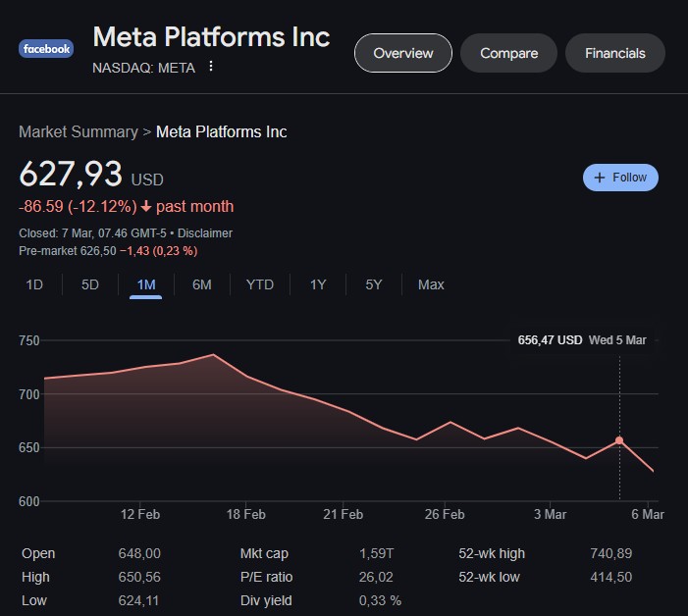Click the Low value 624,11
Image resolution: width=688 pixels, height=616 pixels.
(138, 600)
